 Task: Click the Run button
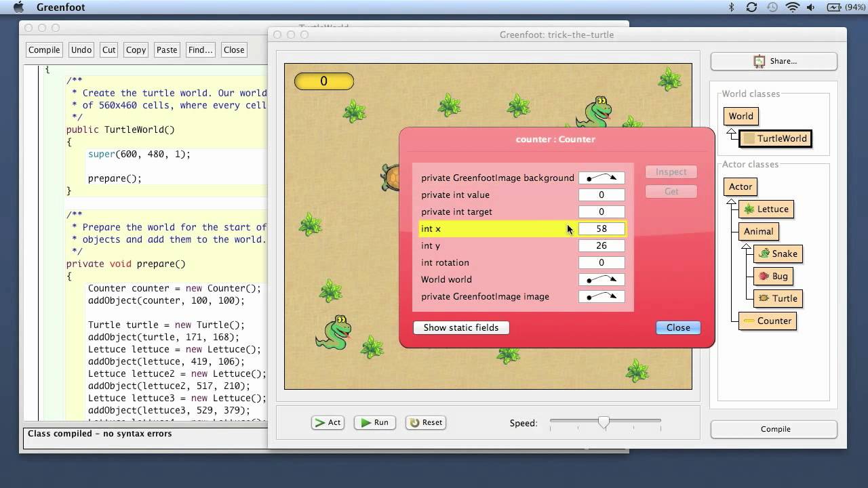pyautogui.click(x=375, y=422)
